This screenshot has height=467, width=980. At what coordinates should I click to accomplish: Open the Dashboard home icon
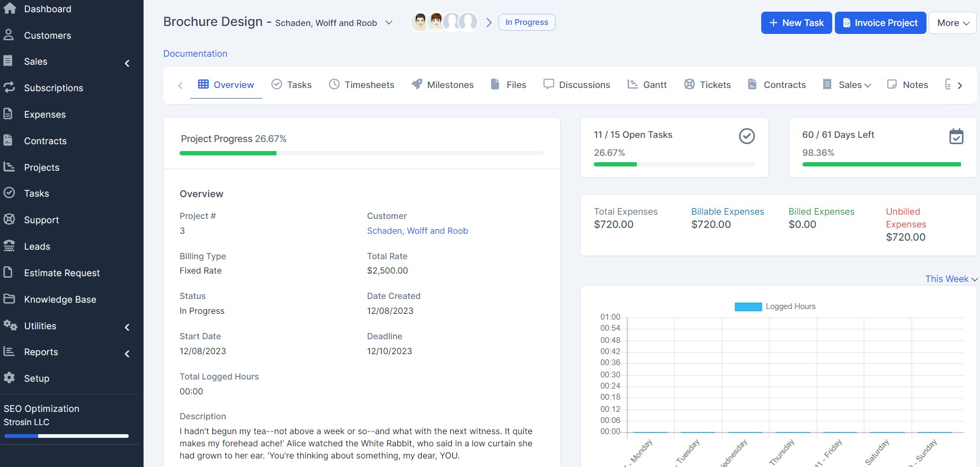tap(10, 8)
